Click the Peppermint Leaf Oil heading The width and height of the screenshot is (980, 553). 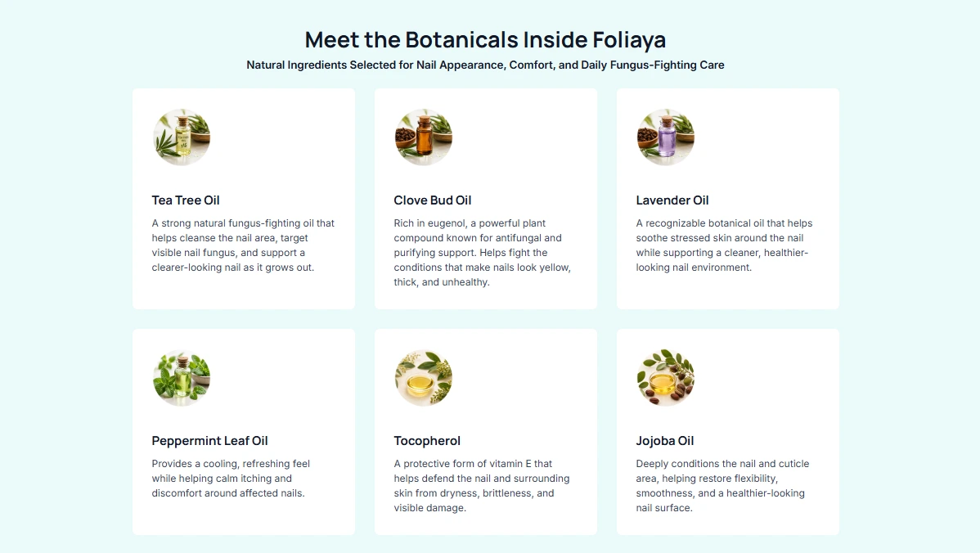click(209, 441)
